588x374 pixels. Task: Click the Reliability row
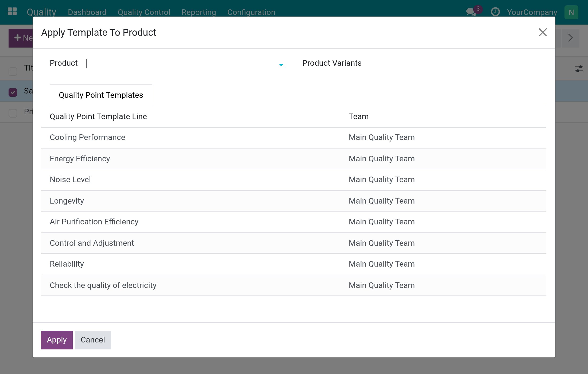[293, 264]
